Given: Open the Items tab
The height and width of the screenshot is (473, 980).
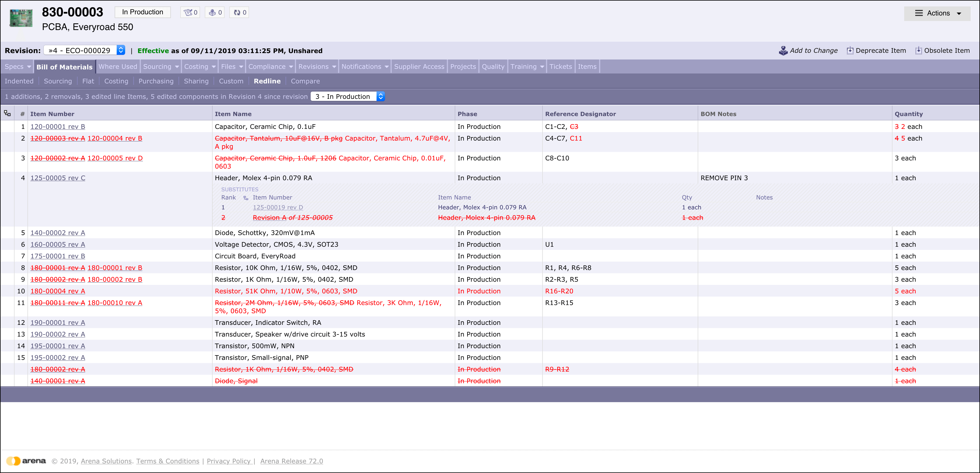Looking at the screenshot, I should pyautogui.click(x=587, y=66).
